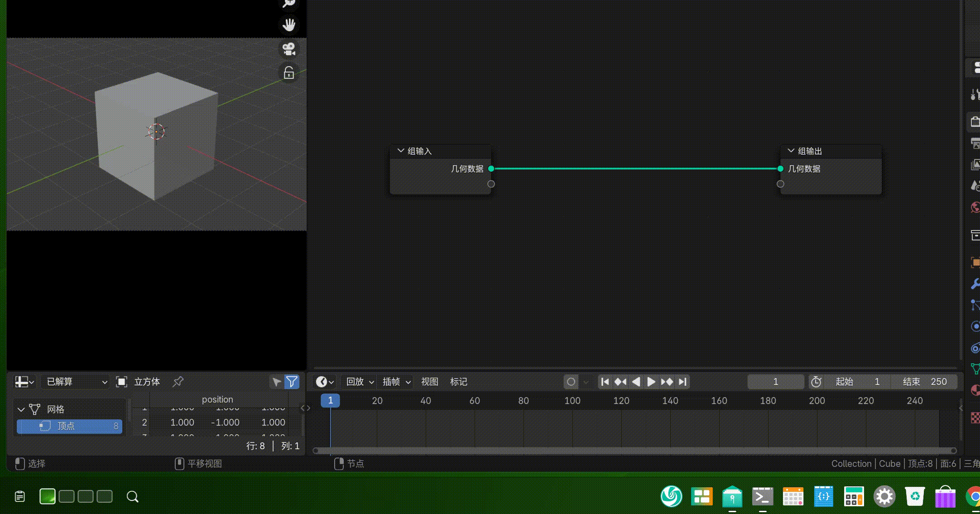Open the calendar app in dock

(x=793, y=497)
